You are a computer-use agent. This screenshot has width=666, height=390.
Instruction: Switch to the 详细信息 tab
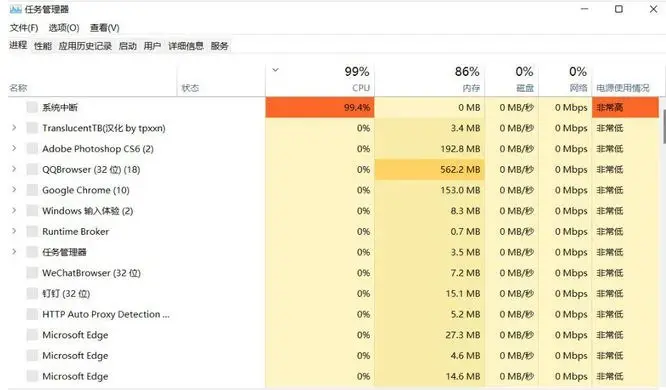point(186,46)
